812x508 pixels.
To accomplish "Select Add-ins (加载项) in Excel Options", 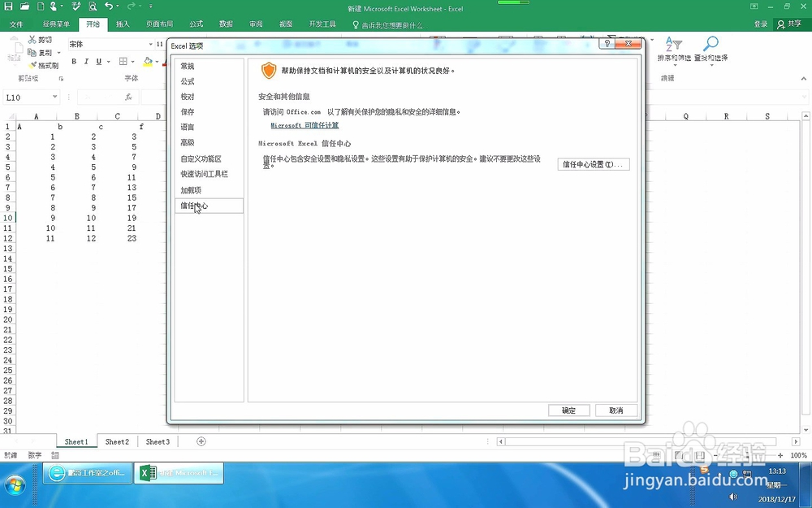I will 209,190.
